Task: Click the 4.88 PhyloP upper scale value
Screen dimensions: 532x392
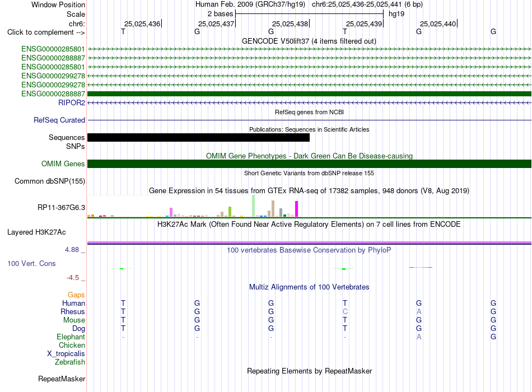Action: pos(72,250)
